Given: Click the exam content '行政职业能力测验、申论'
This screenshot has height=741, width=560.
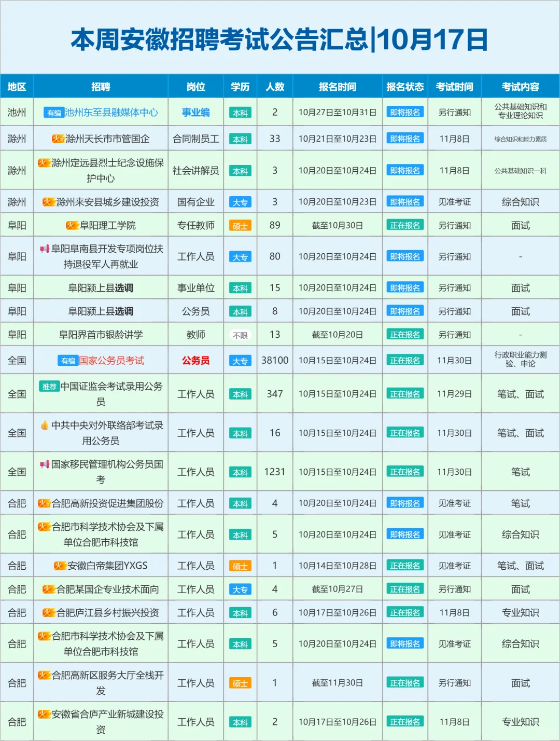Looking at the screenshot, I should coord(521,359).
